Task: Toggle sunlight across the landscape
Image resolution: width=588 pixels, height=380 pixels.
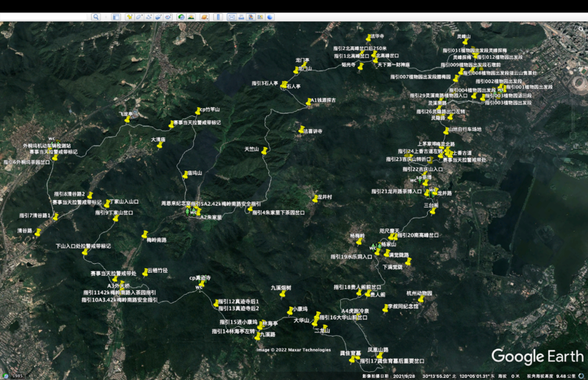Action: (x=191, y=16)
